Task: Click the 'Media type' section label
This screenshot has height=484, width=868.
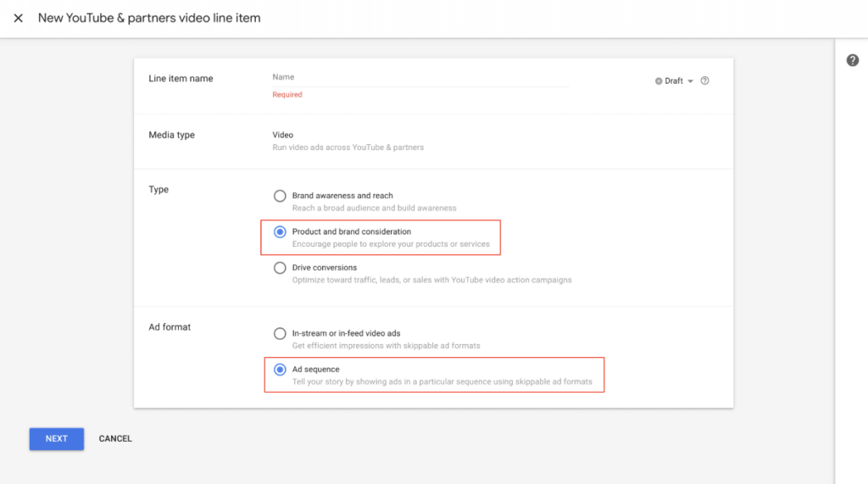Action: 171,135
